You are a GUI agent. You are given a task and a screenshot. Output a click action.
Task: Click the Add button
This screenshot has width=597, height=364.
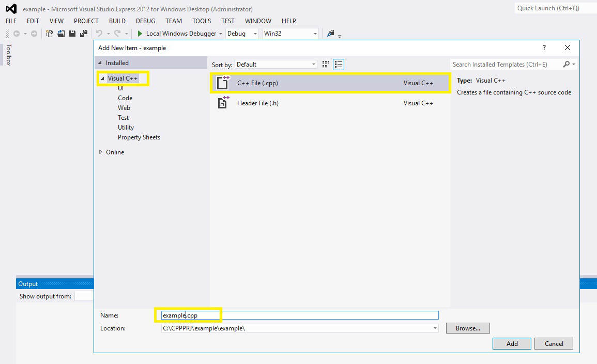pos(512,343)
